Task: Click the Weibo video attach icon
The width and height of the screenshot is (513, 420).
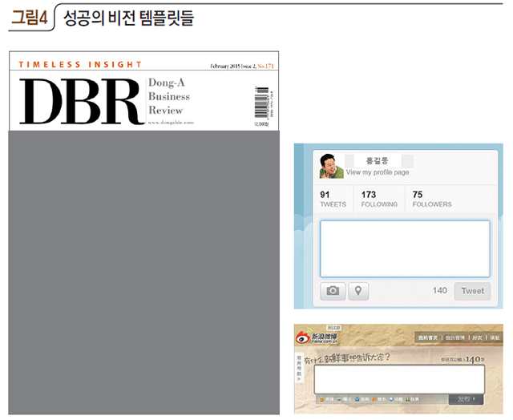Action: 357,399
